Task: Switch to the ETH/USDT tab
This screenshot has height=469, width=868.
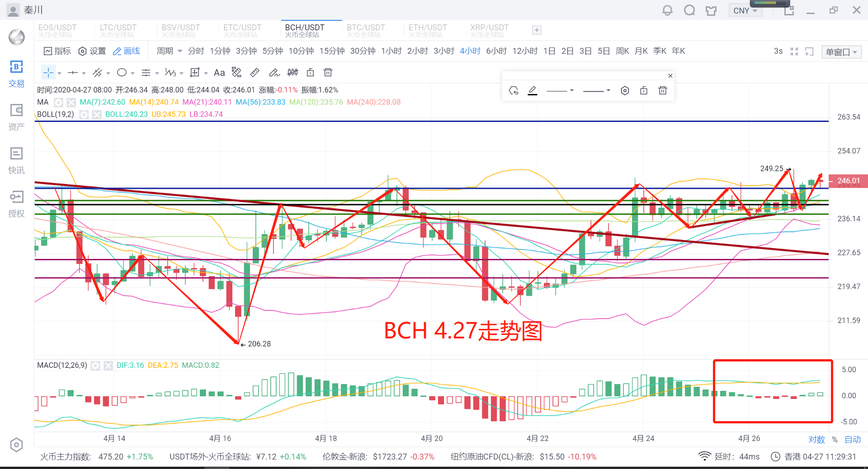Action: (428, 30)
